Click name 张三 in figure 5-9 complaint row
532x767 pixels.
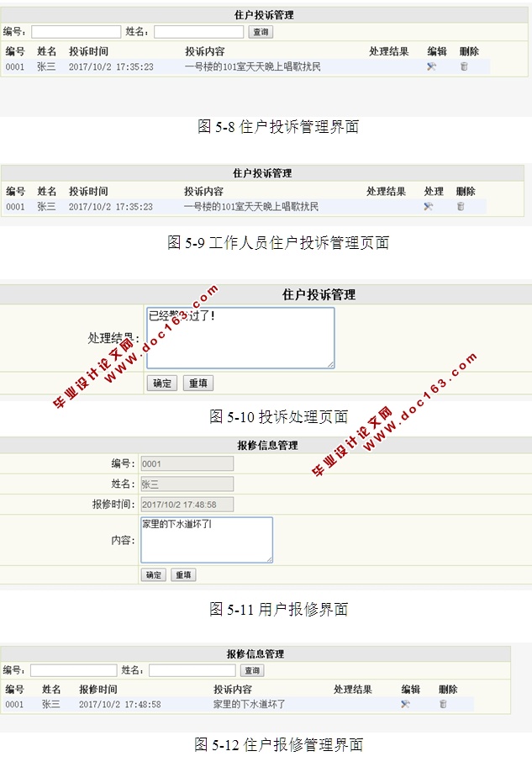pos(46,206)
